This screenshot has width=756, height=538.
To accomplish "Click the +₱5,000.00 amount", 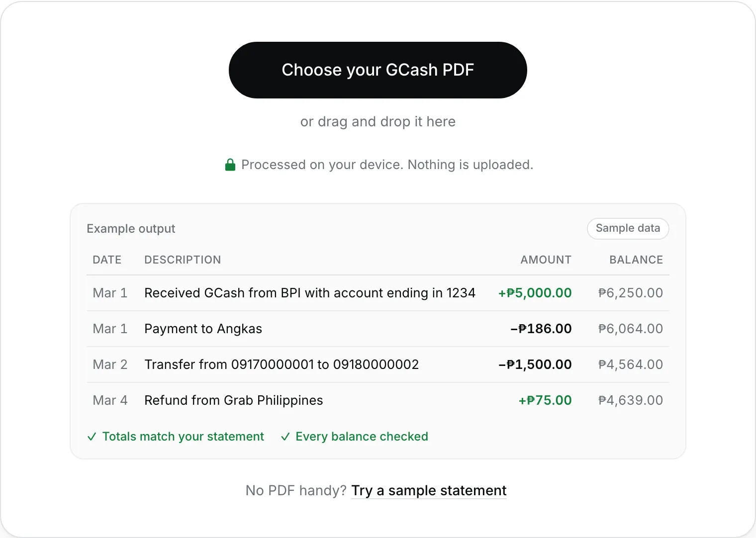I will click(535, 293).
